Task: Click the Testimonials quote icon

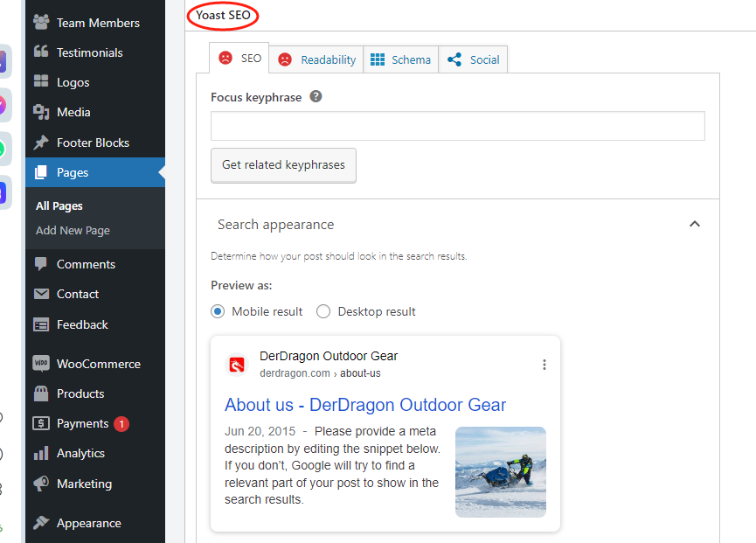Action: coord(41,52)
